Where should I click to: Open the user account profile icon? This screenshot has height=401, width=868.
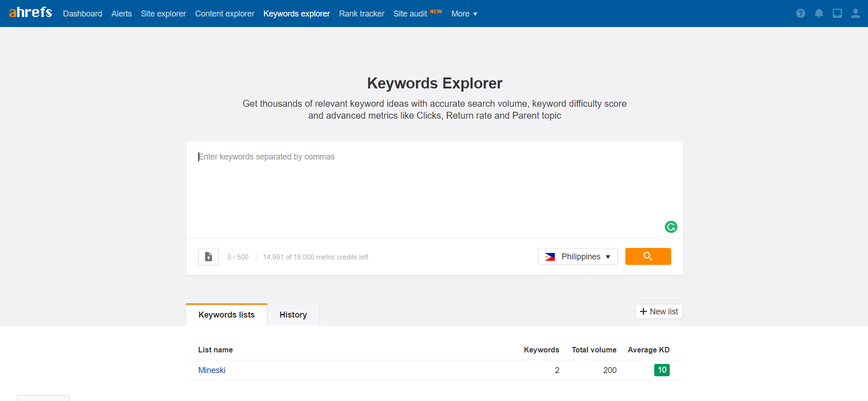click(x=855, y=14)
